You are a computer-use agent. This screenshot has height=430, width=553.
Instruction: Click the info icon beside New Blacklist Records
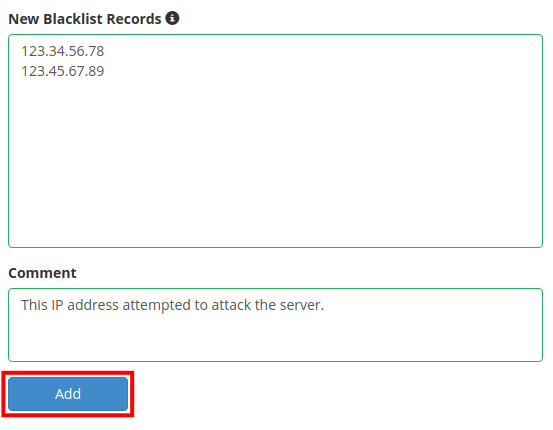[x=172, y=18]
